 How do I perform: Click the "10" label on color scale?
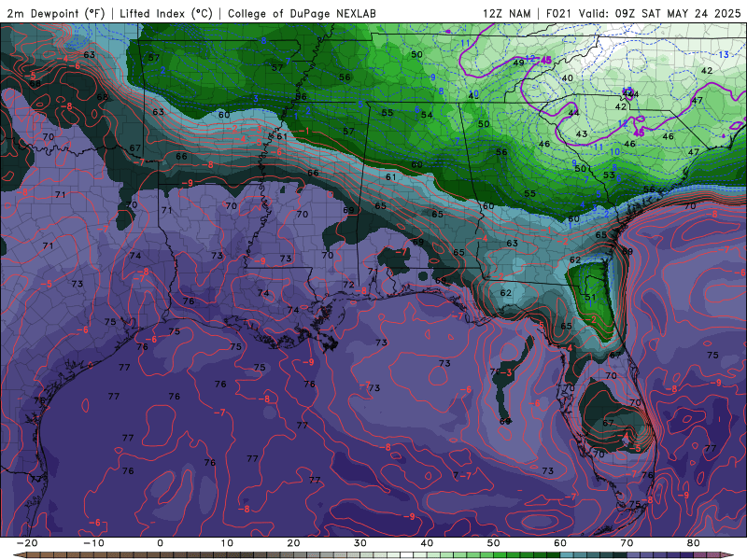[x=227, y=543]
